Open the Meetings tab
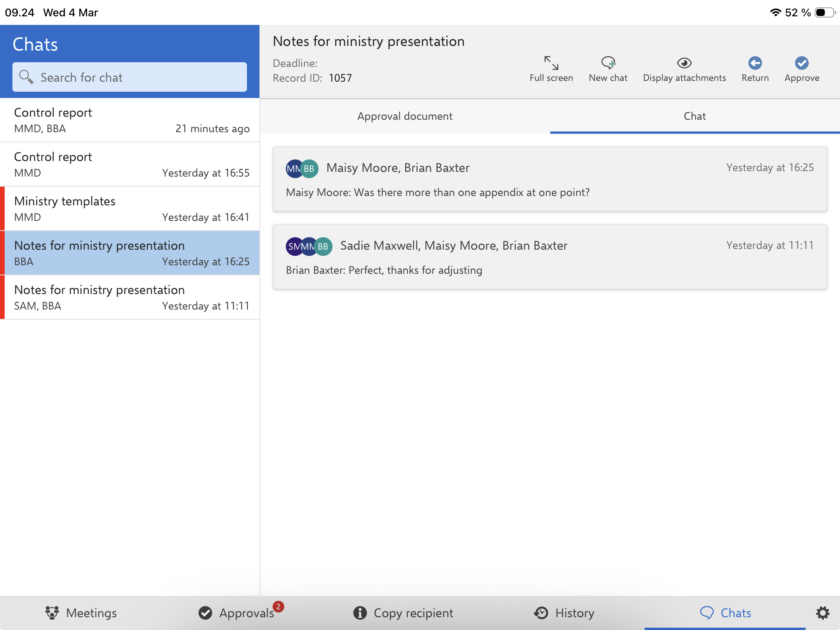Screen dimensions: 840x630 click(x=80, y=613)
